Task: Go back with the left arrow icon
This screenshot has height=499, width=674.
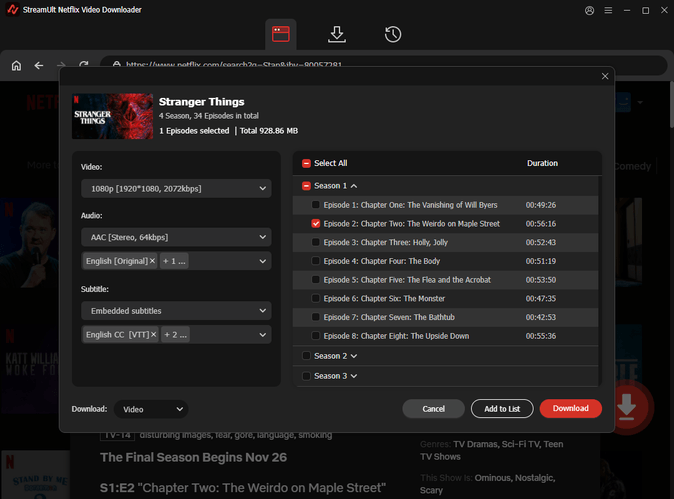Action: tap(39, 65)
